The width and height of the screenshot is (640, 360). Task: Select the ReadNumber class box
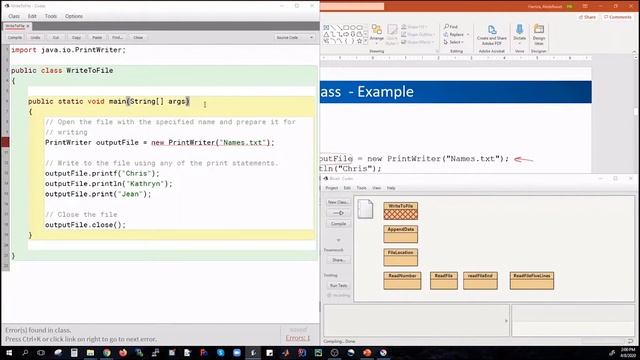click(402, 281)
